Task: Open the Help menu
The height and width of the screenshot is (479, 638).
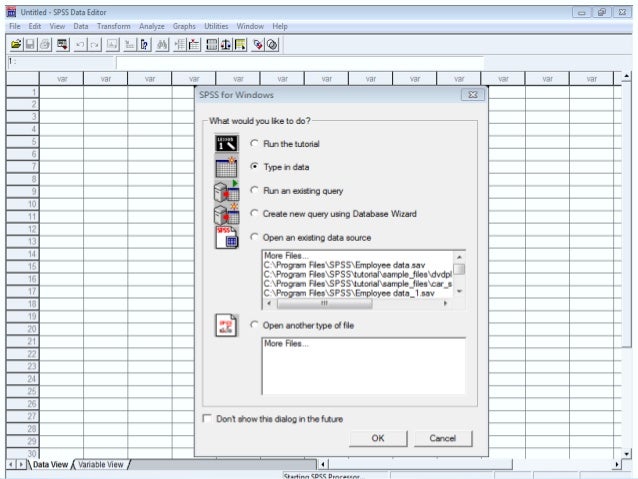Action: pos(280,26)
